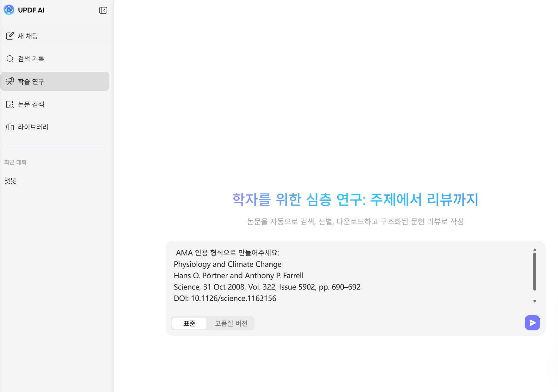
Task: Open the recent conversation 챗봇
Action: (x=10, y=181)
